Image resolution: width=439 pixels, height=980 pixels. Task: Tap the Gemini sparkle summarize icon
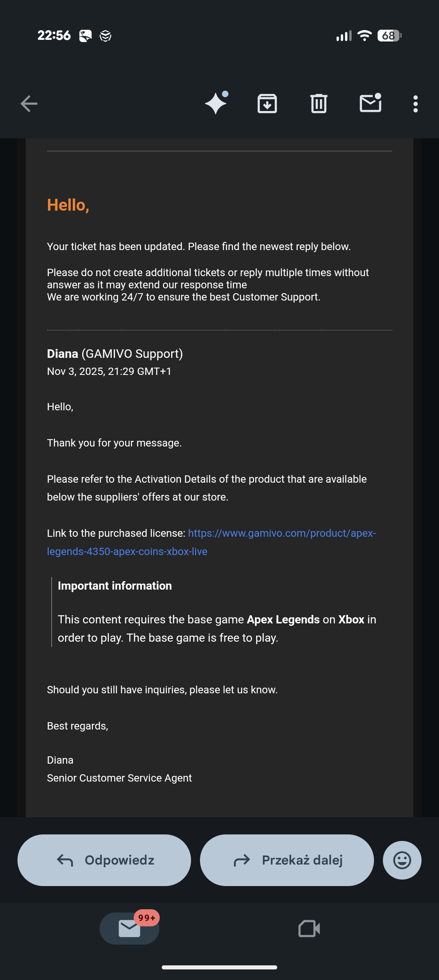pos(216,103)
